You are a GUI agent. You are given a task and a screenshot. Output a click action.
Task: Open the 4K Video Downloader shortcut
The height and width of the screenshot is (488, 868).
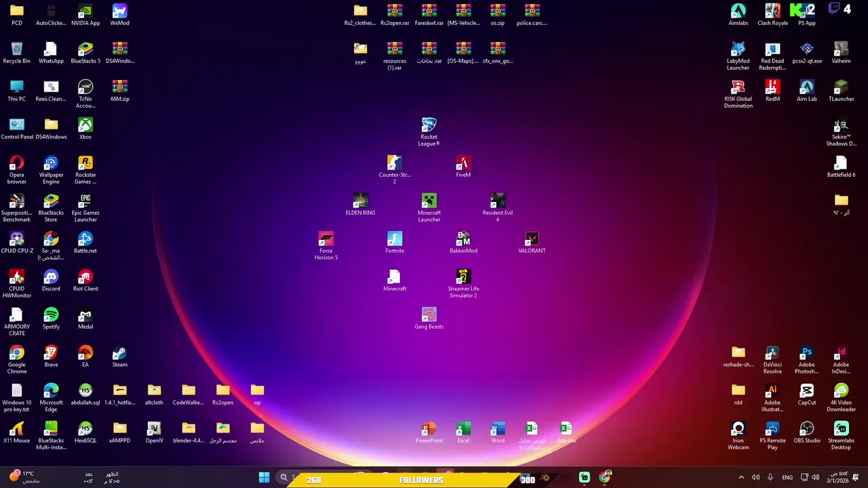[841, 397]
